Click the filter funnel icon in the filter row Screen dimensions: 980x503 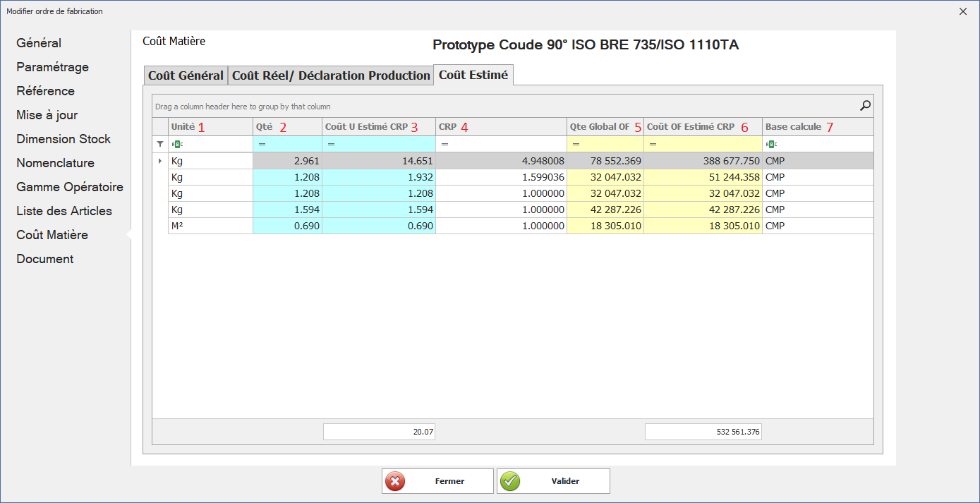pos(160,144)
